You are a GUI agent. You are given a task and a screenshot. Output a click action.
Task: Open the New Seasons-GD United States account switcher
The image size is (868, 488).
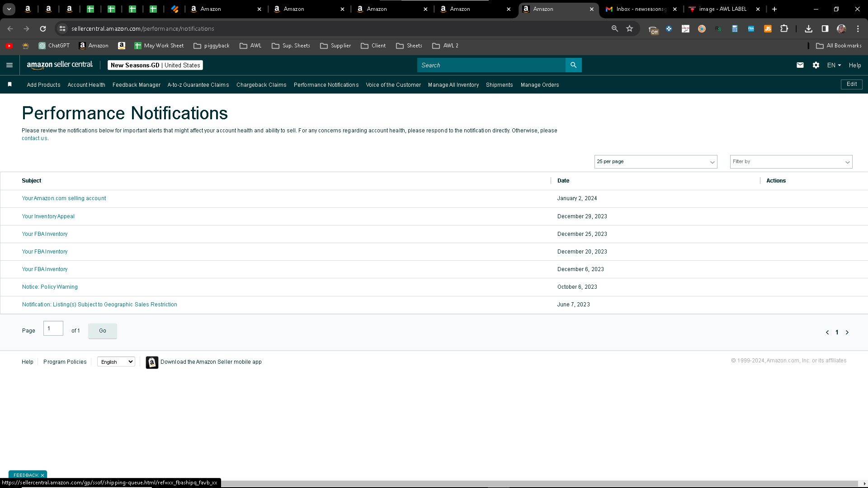point(155,65)
